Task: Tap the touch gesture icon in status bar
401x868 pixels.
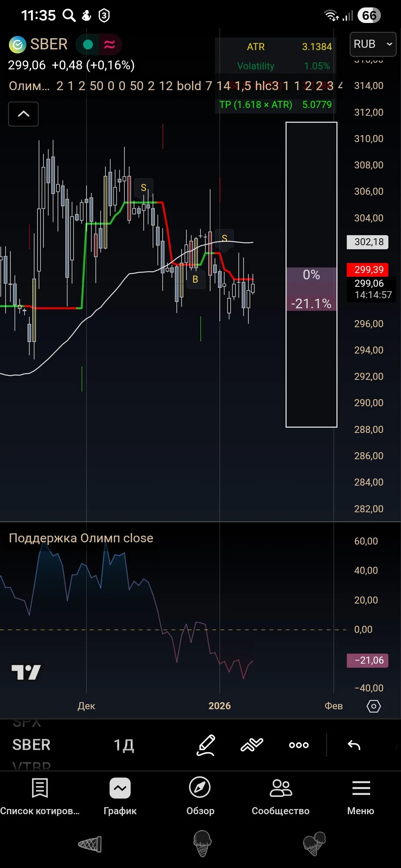Action: pyautogui.click(x=87, y=16)
